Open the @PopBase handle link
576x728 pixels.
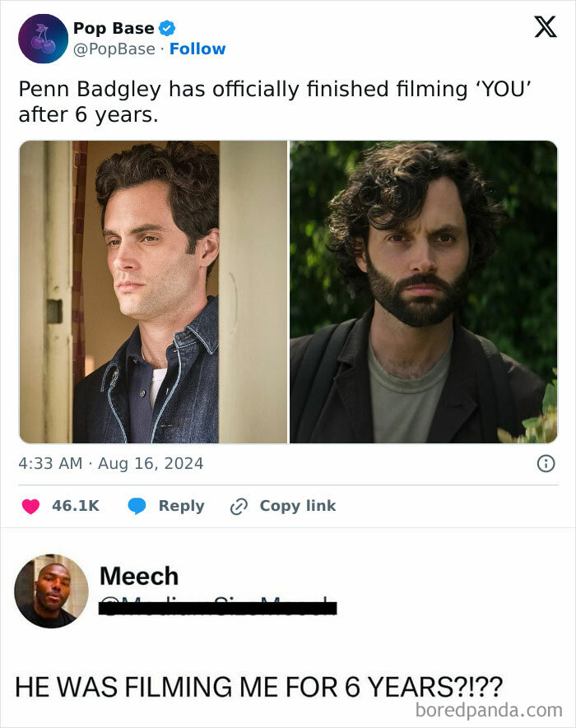114,49
